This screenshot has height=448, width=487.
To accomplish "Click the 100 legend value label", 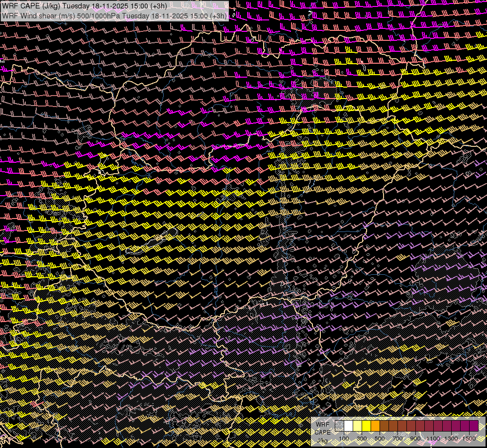I will pyautogui.click(x=344, y=439).
